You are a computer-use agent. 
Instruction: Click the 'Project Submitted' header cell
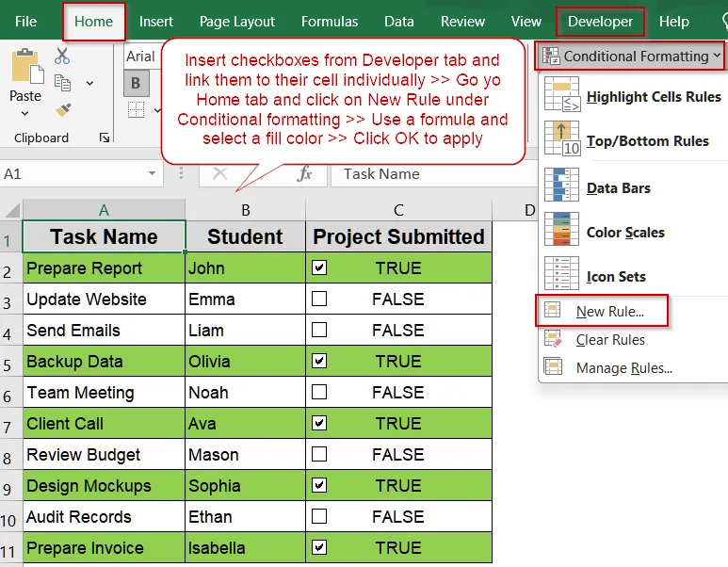[398, 236]
